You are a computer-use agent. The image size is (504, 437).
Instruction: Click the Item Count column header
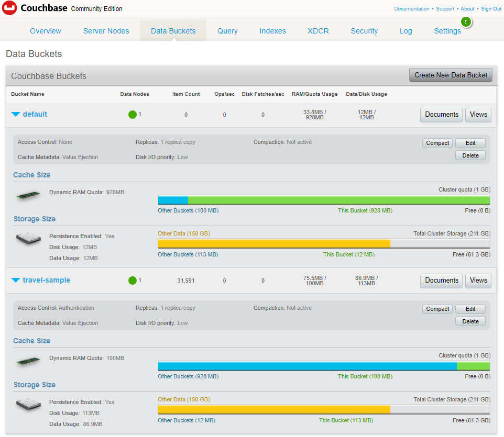pos(186,94)
